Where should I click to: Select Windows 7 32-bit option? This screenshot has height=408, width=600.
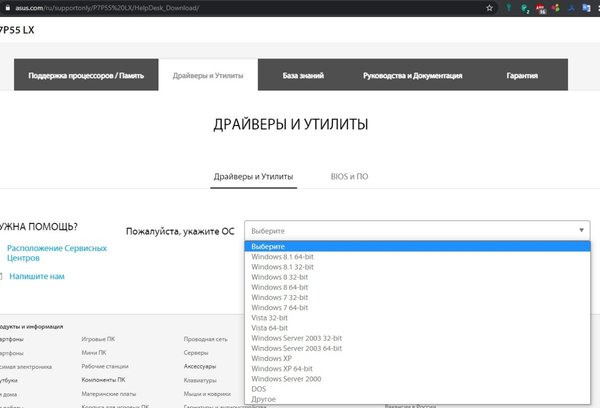pos(417,297)
